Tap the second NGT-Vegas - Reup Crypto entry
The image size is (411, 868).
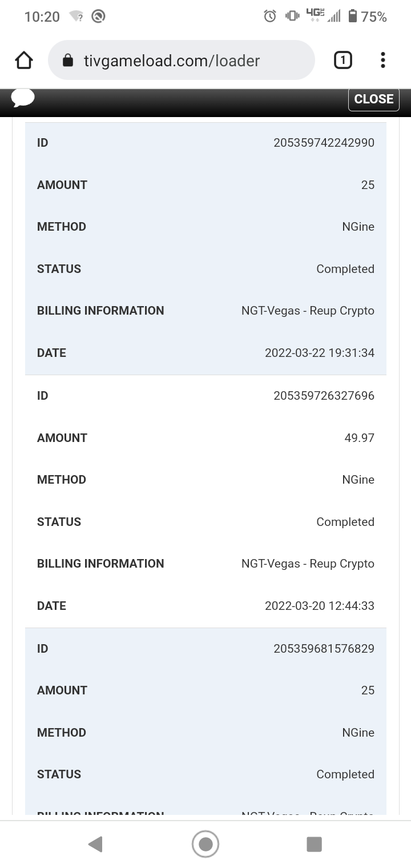point(308,564)
